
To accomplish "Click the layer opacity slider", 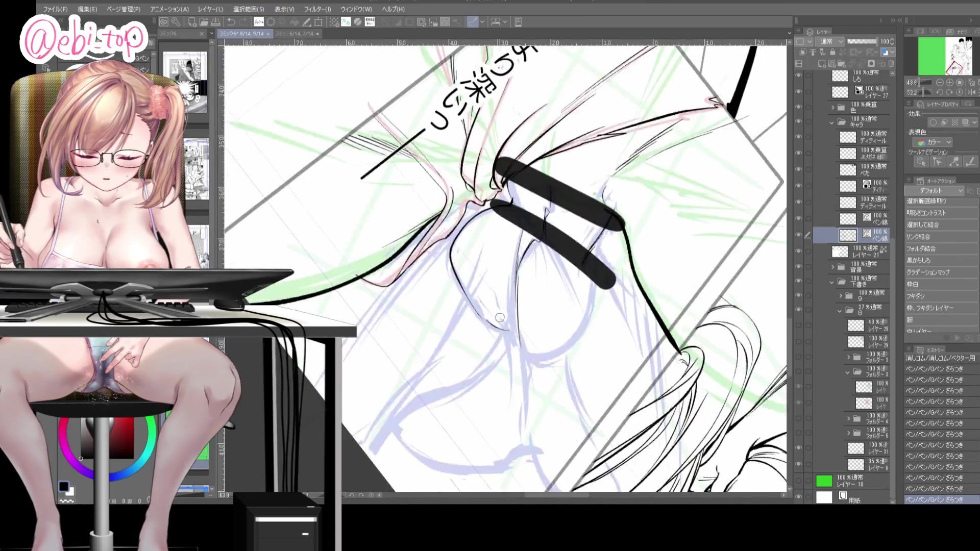I will [x=862, y=41].
